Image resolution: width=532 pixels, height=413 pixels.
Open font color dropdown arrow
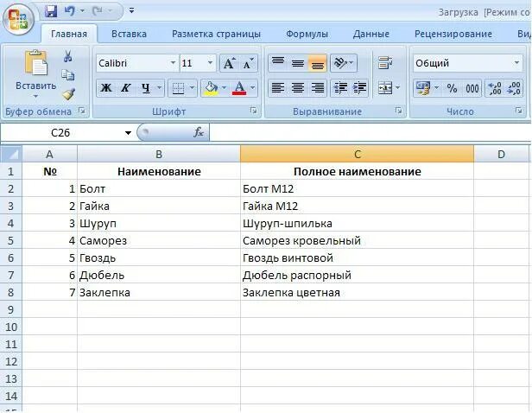click(x=253, y=88)
